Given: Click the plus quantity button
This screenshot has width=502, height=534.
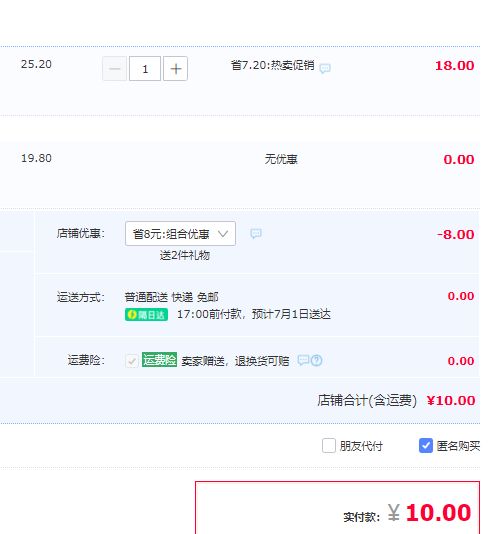Looking at the screenshot, I should 175,69.
